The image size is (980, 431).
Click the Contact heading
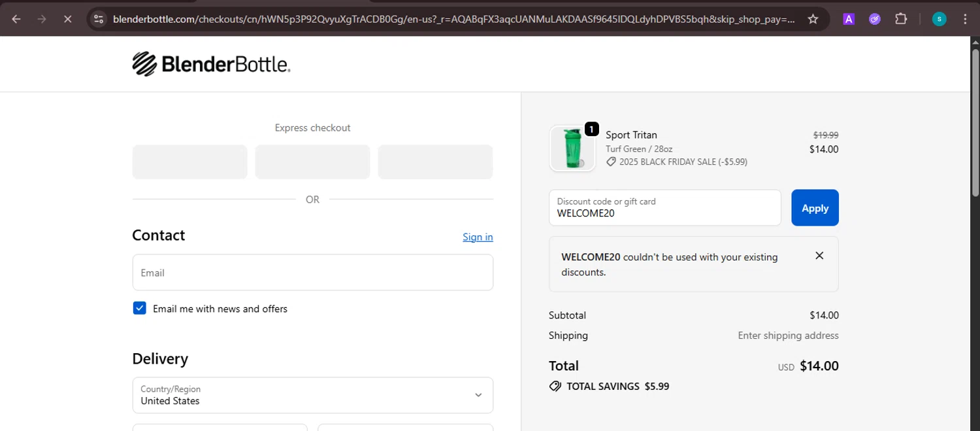click(x=158, y=235)
